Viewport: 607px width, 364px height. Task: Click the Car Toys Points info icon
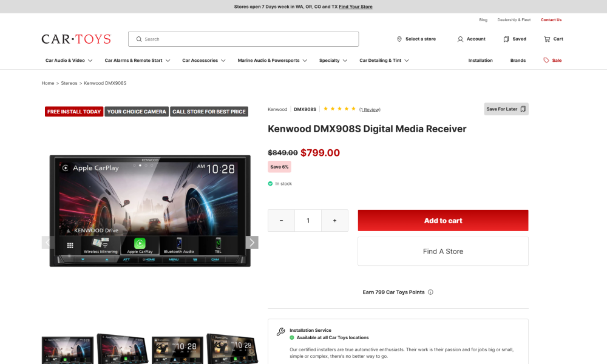click(x=430, y=292)
